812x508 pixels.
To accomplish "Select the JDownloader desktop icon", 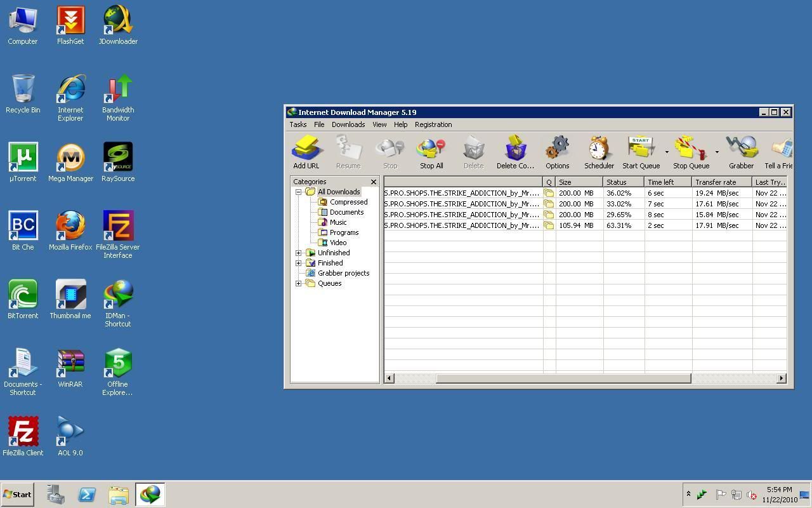I will [x=118, y=26].
